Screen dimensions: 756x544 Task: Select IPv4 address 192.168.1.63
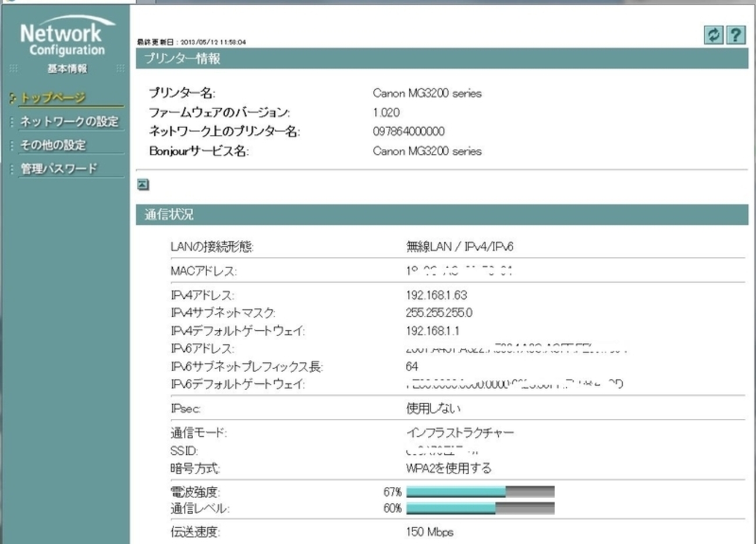pos(436,295)
